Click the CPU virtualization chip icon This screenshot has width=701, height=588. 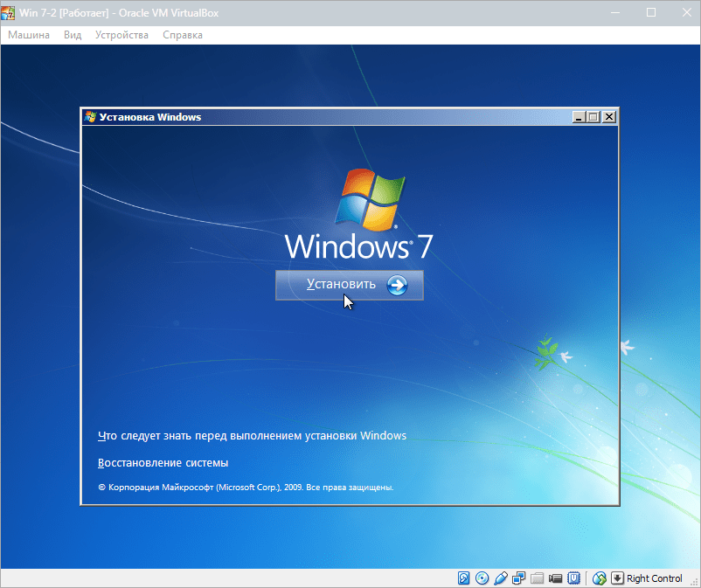(x=573, y=578)
